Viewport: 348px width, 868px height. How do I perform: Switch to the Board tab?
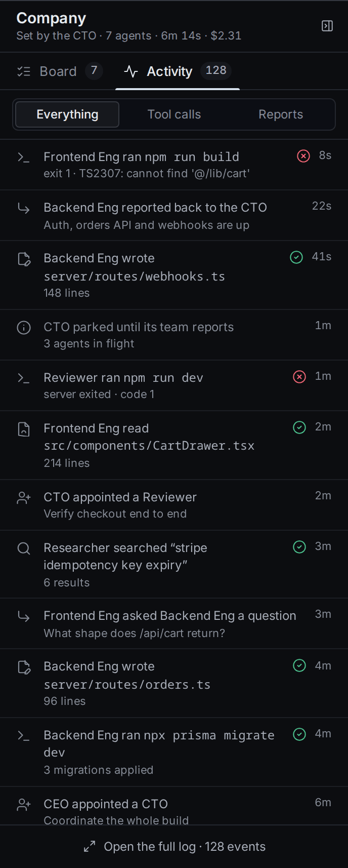[x=60, y=71]
